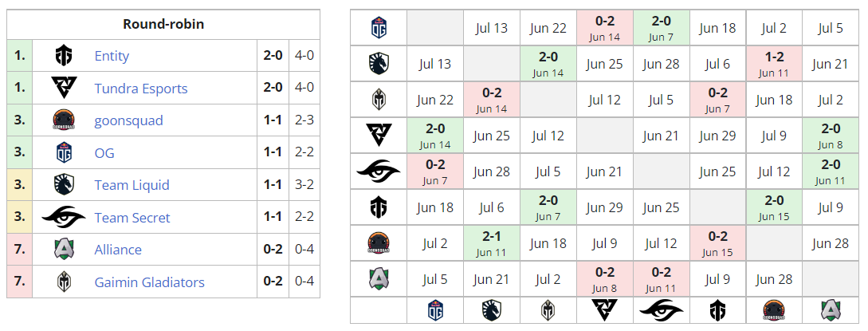The height and width of the screenshot is (331, 868).
Task: Click the goonsquad logo in the standings list
Action: click(64, 120)
